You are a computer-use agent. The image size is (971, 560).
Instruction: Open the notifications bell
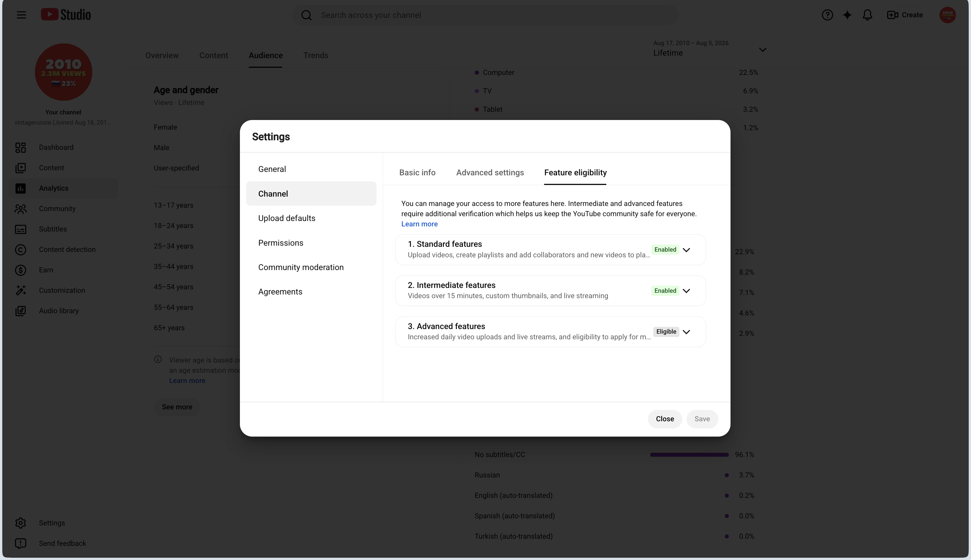tap(867, 15)
